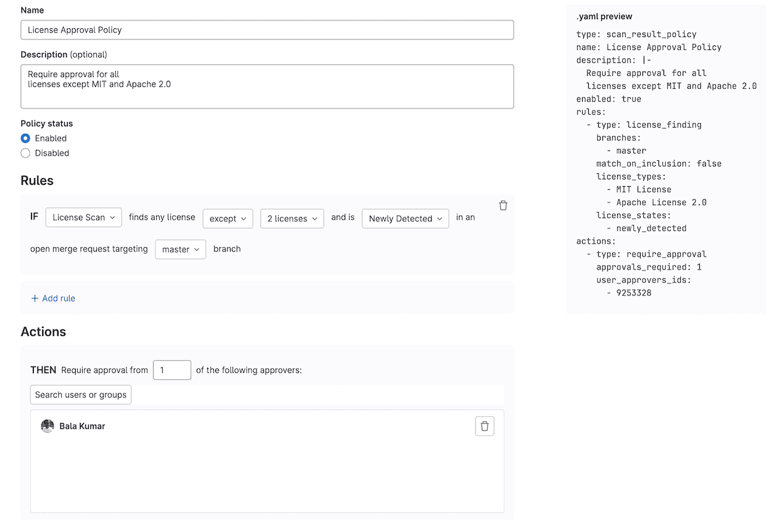Click the plus icon beside Add rule

(35, 298)
